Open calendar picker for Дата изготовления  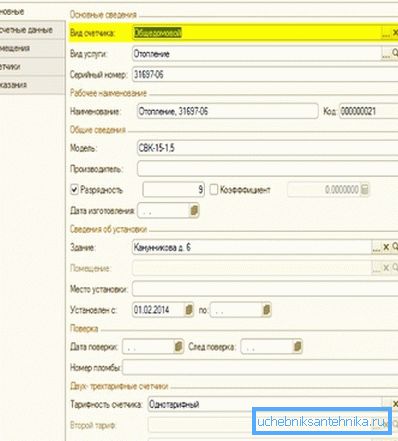pos(194,211)
